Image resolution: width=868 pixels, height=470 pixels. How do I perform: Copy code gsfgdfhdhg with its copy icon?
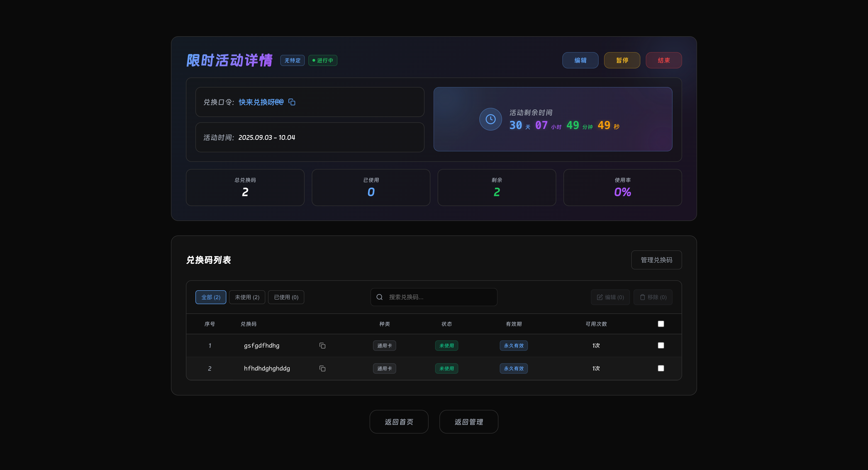pyautogui.click(x=322, y=346)
